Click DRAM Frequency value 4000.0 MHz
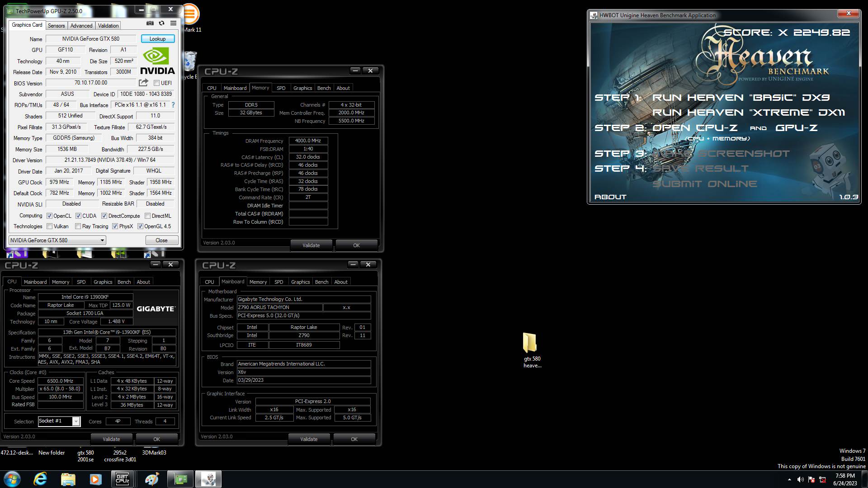868x488 pixels. pyautogui.click(x=308, y=141)
